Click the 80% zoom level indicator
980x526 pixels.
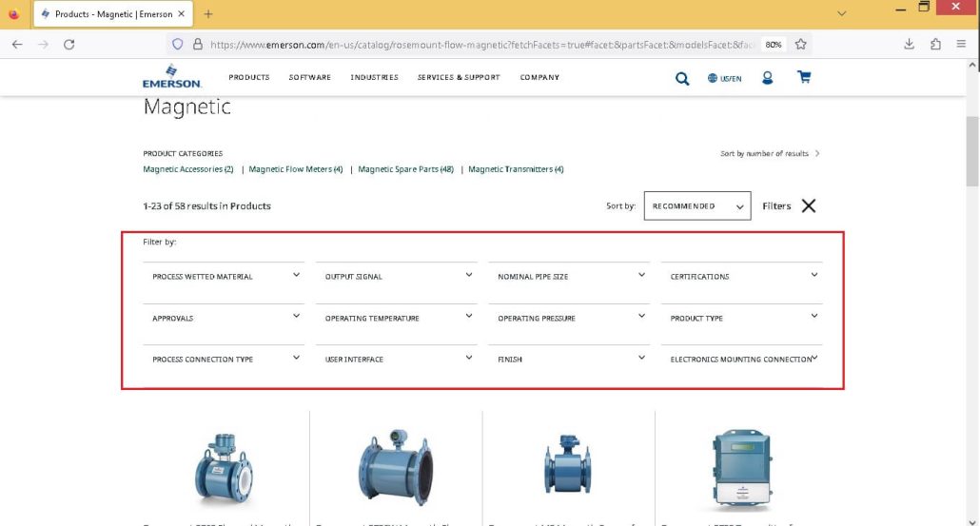click(x=774, y=45)
